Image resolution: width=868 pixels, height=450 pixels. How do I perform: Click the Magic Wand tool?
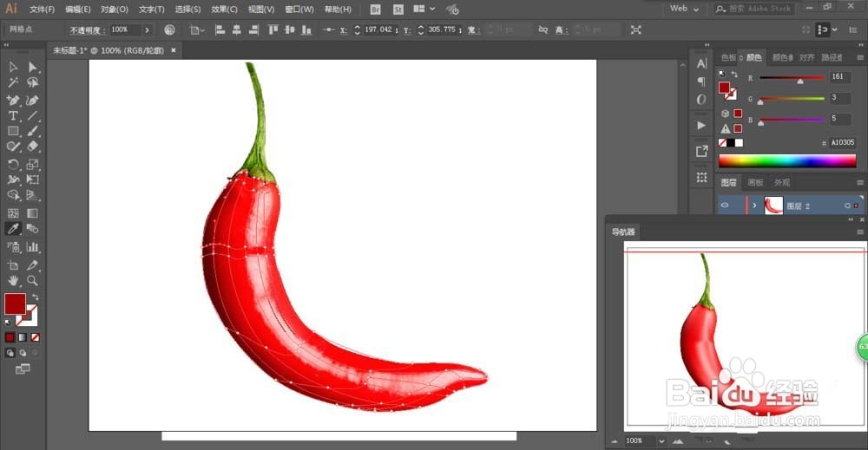pyautogui.click(x=13, y=82)
